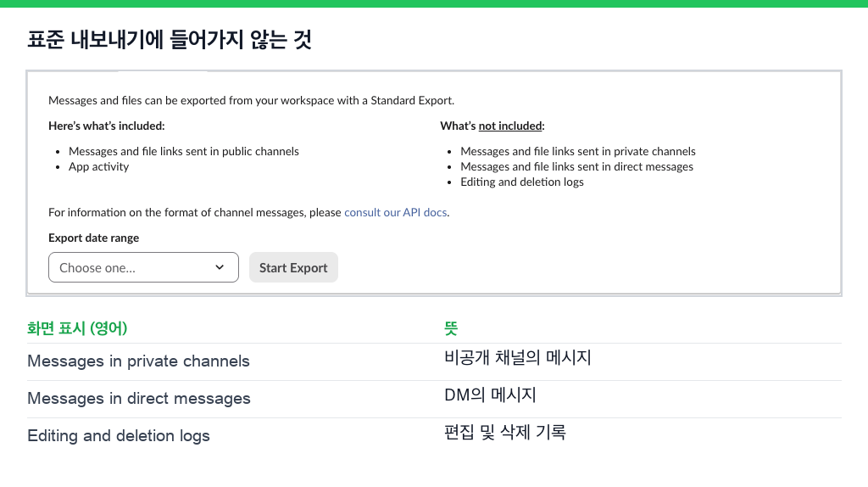Click the sentence about Standard Export messages and files
868x487 pixels.
(x=251, y=101)
